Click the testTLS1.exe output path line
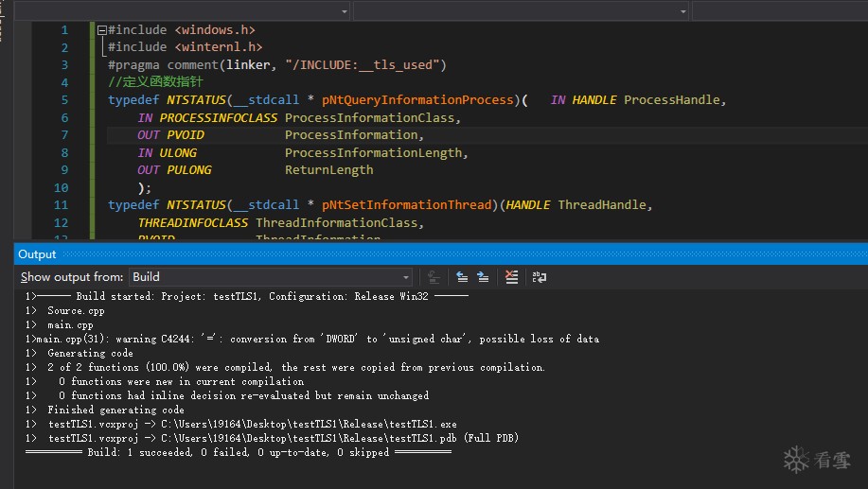The height and width of the screenshot is (489, 868). (252, 424)
